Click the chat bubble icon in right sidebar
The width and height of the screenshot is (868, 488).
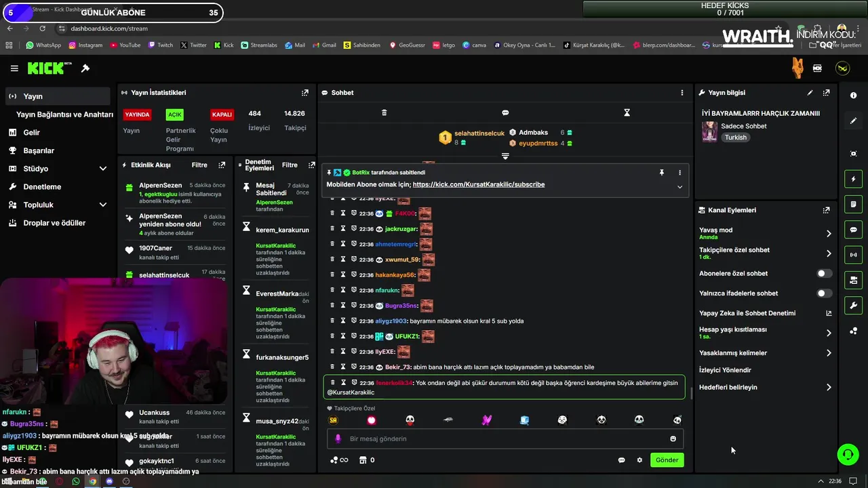[x=853, y=230]
